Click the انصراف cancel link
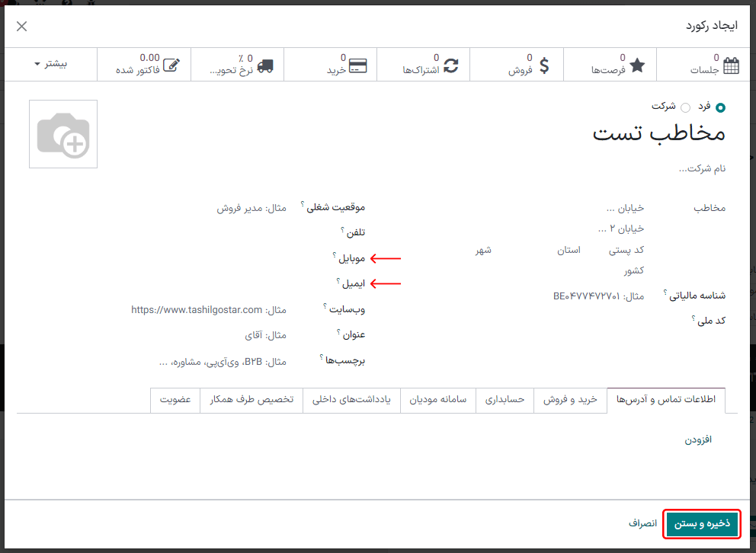 pos(642,523)
